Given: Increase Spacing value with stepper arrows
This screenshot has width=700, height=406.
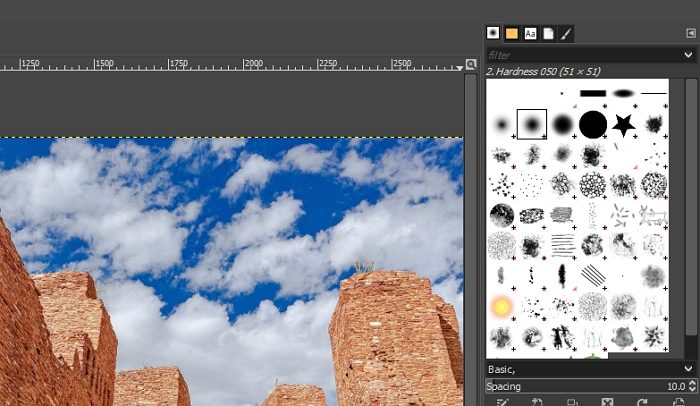Looking at the screenshot, I should 693,383.
